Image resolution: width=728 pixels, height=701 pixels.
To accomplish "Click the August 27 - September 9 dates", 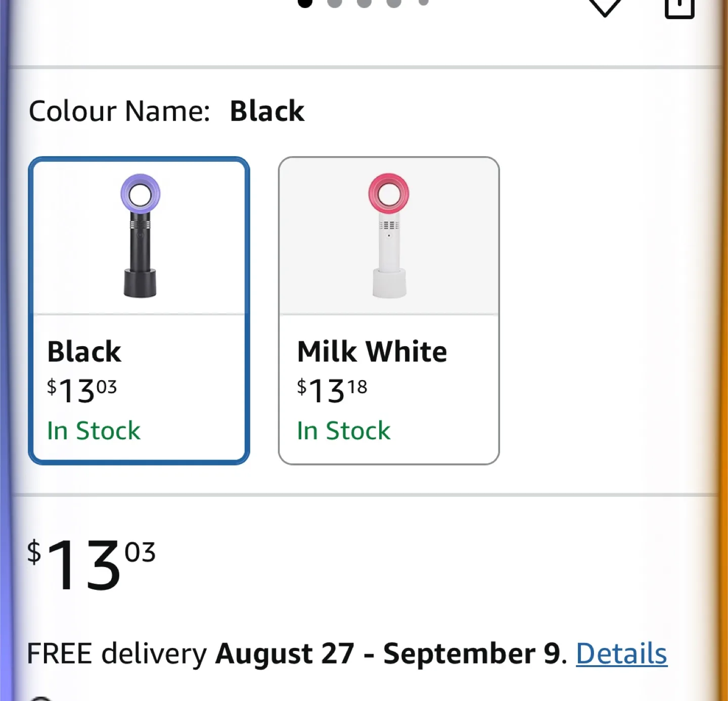I will 388,653.
